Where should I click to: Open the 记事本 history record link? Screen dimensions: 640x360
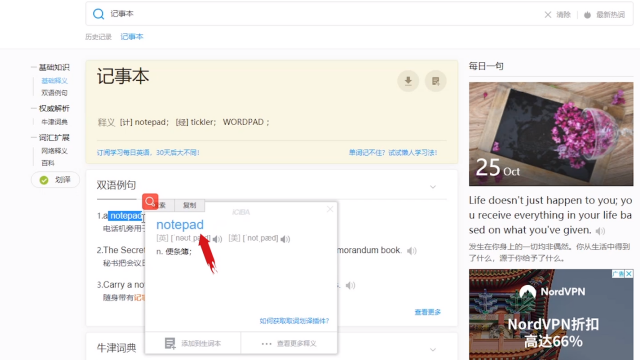[132, 37]
